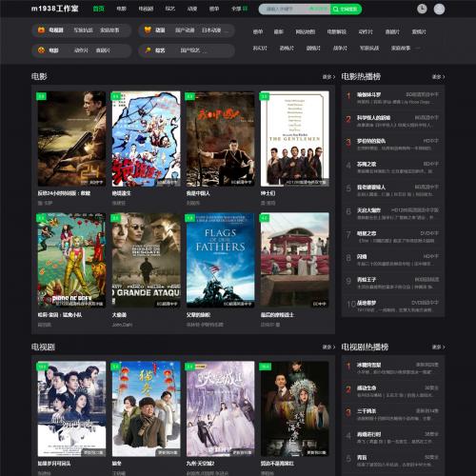Open the second navigation tab after 首页
Image resolution: width=476 pixels, height=476 pixels.
coord(146,9)
